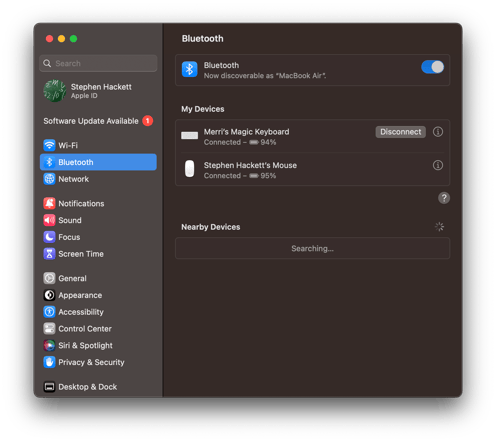The image size is (496, 442).
Task: Zoom window with green button
Action: (x=73, y=39)
